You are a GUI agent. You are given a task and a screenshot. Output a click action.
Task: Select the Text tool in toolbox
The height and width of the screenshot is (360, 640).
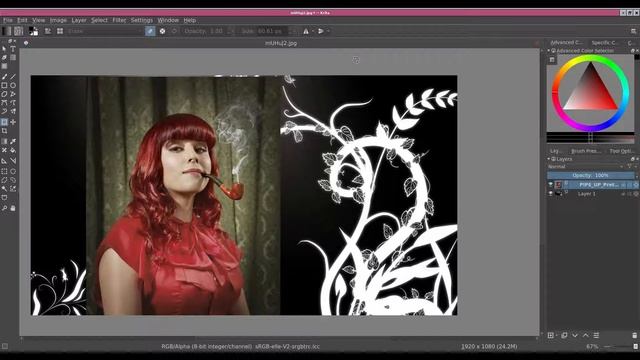(13, 49)
